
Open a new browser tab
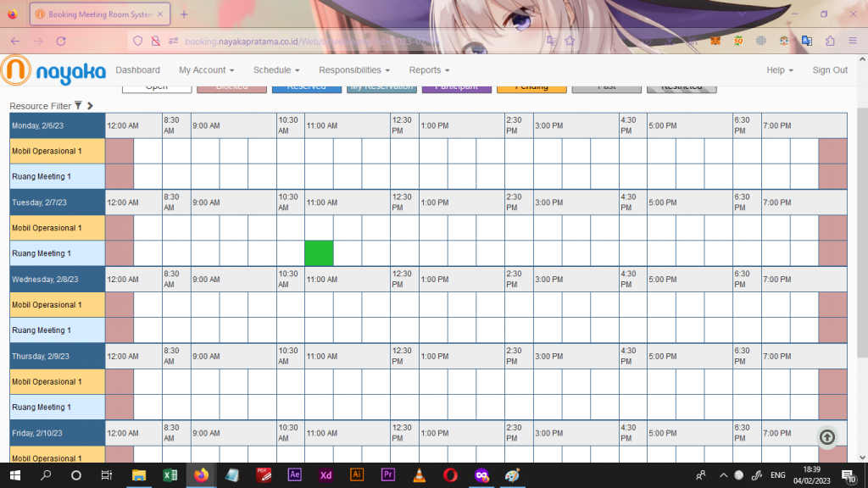tap(184, 14)
